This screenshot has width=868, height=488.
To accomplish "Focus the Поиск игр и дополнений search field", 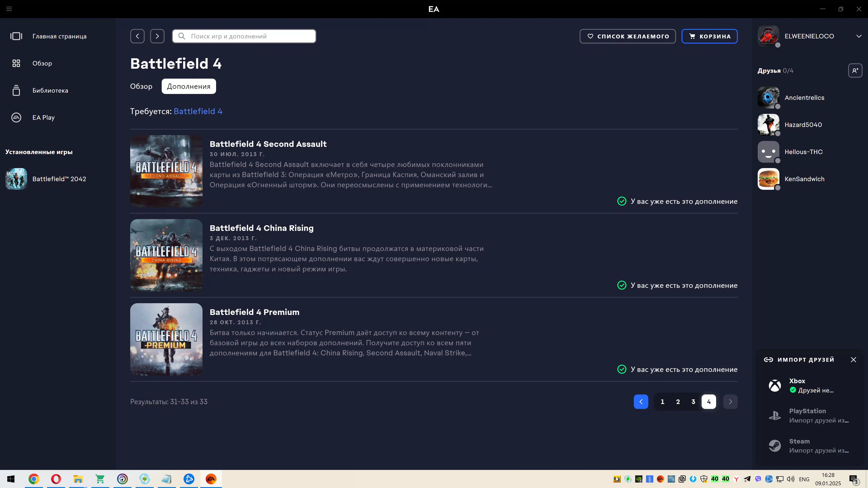I will (x=244, y=36).
